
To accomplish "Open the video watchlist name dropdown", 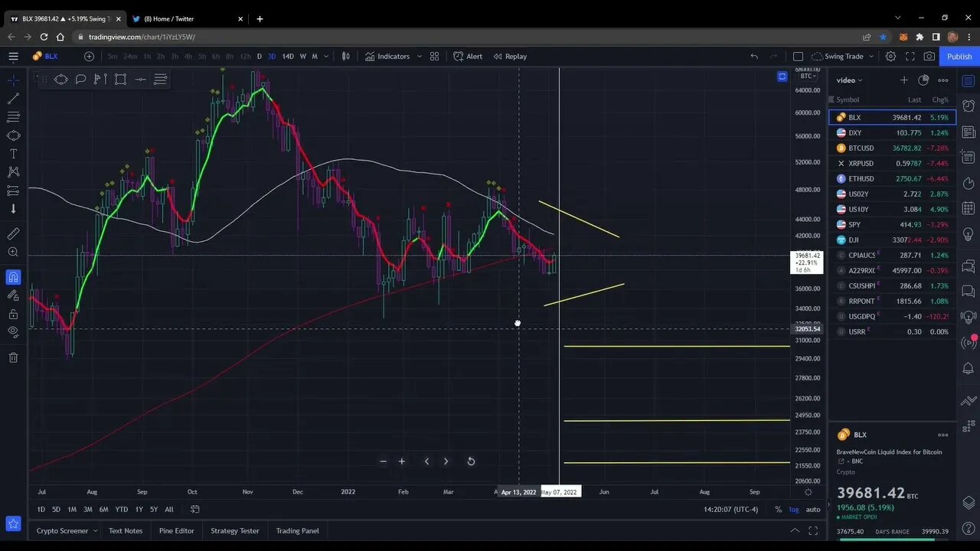I will (x=849, y=80).
